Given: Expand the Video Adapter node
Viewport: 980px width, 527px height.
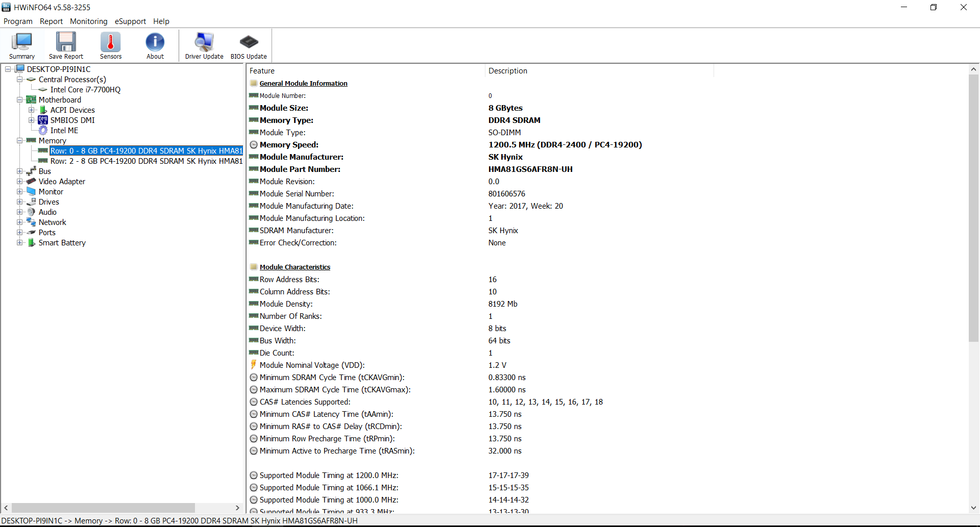Looking at the screenshot, I should pos(20,182).
